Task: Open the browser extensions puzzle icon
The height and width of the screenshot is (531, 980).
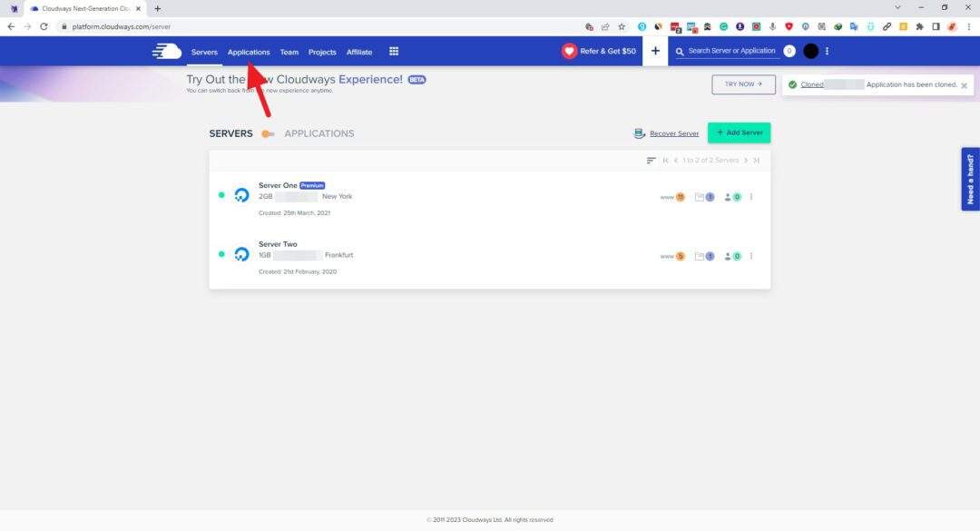Action: [919, 27]
